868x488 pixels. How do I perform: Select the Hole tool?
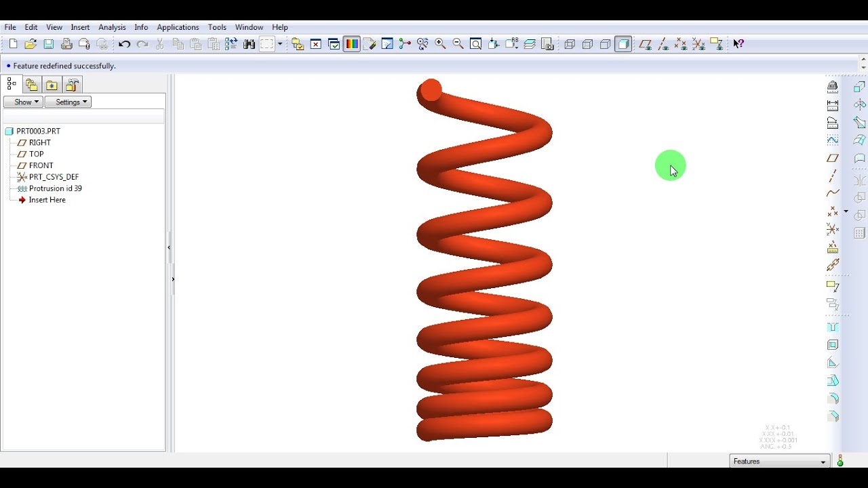pyautogui.click(x=833, y=327)
